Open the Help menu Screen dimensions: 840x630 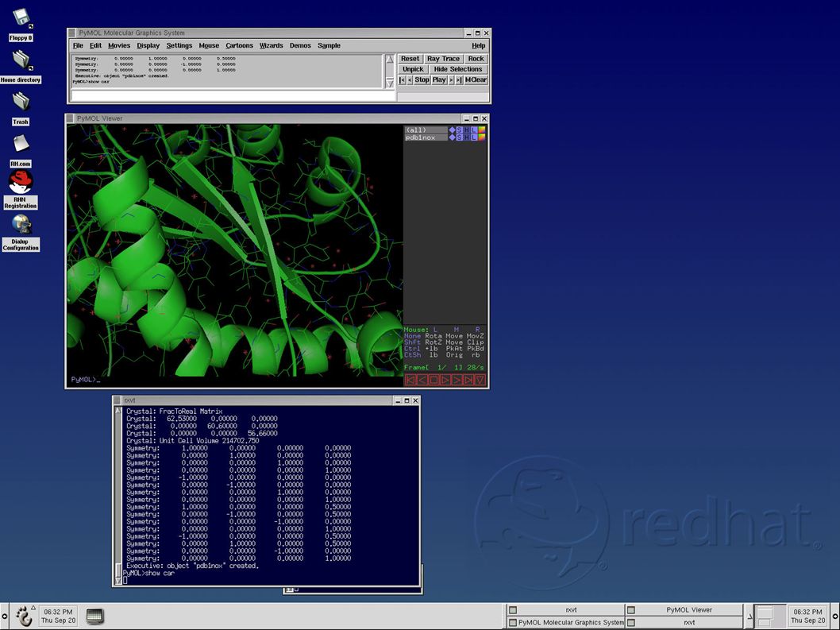[479, 45]
